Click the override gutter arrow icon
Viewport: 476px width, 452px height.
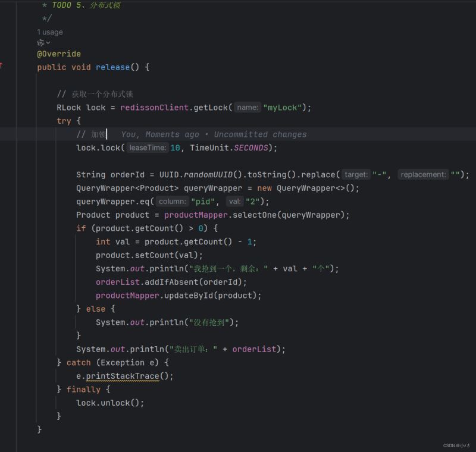tap(1, 65)
